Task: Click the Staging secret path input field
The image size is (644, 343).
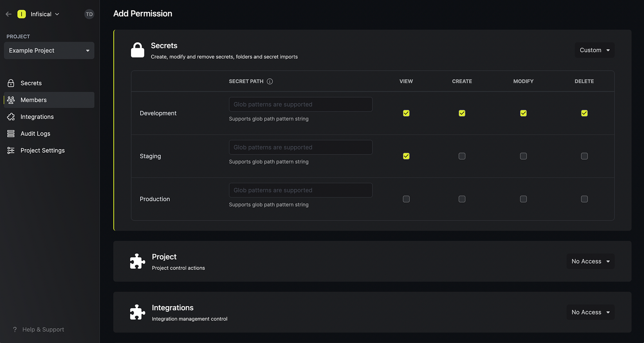Action: (300, 147)
